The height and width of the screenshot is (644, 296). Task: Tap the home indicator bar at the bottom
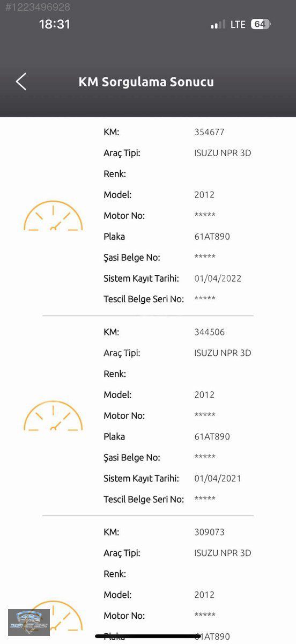coord(148,636)
